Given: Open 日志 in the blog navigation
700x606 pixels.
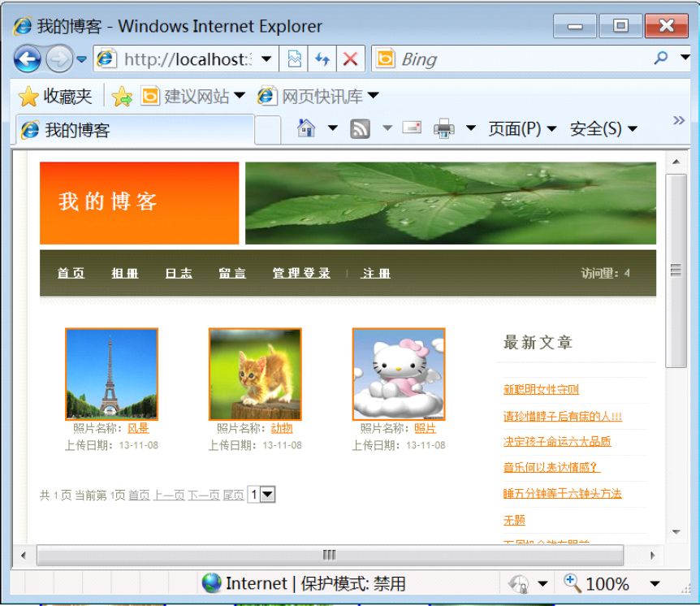Looking at the screenshot, I should point(179,273).
